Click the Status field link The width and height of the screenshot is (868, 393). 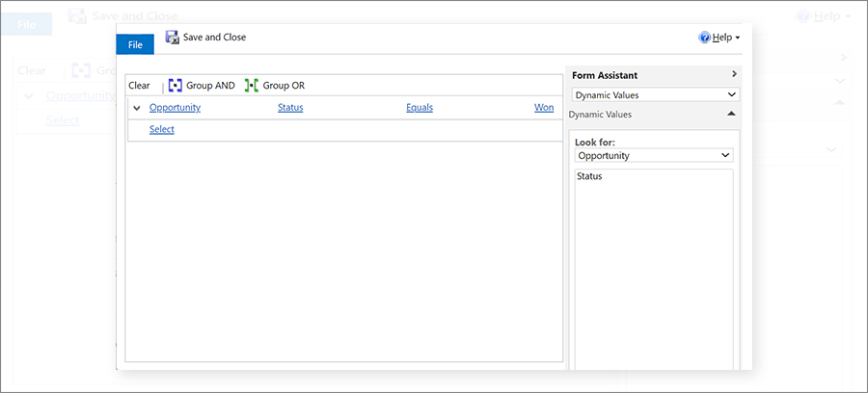(290, 107)
